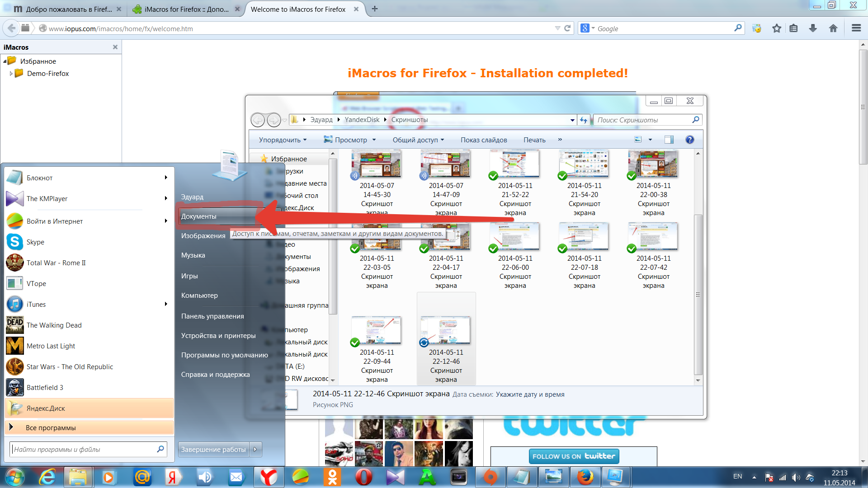
Task: Click the Follow us on Twitter button
Action: pyautogui.click(x=574, y=456)
